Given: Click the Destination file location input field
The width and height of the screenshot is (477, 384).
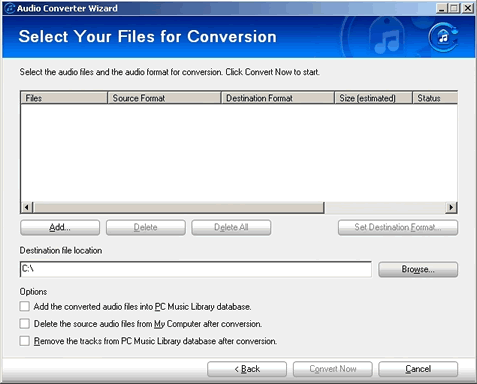Looking at the screenshot, I should (196, 269).
